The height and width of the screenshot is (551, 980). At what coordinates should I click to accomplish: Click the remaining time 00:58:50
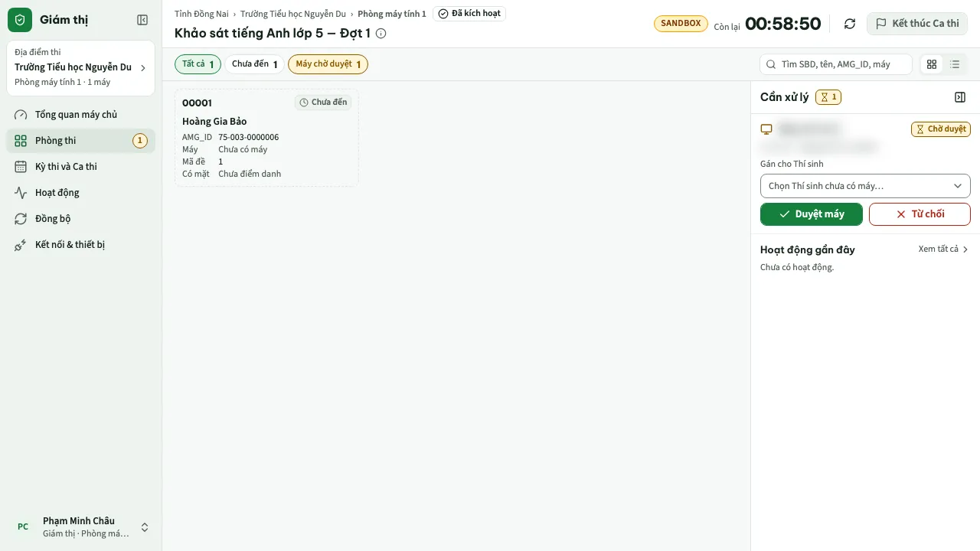click(783, 24)
